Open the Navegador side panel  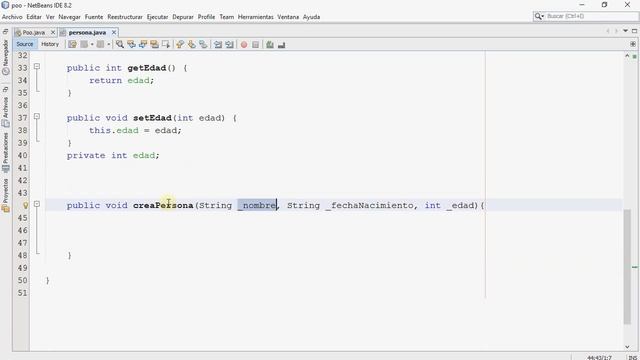tap(6, 58)
